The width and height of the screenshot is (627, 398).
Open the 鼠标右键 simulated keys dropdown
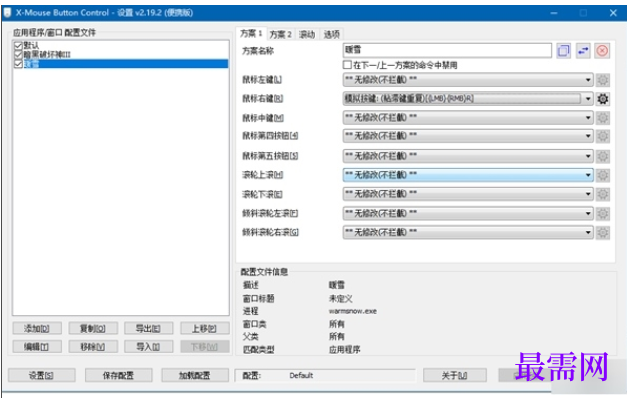[468, 99]
